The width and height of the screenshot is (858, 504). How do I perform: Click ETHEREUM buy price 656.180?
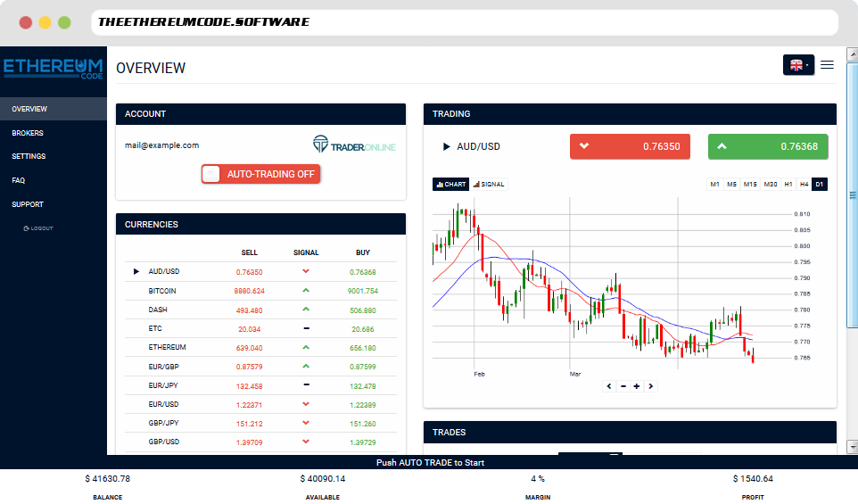pos(363,348)
